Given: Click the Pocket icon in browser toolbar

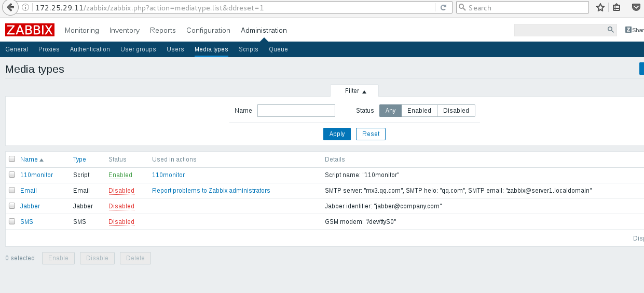Looking at the screenshot, I should pos(637,8).
